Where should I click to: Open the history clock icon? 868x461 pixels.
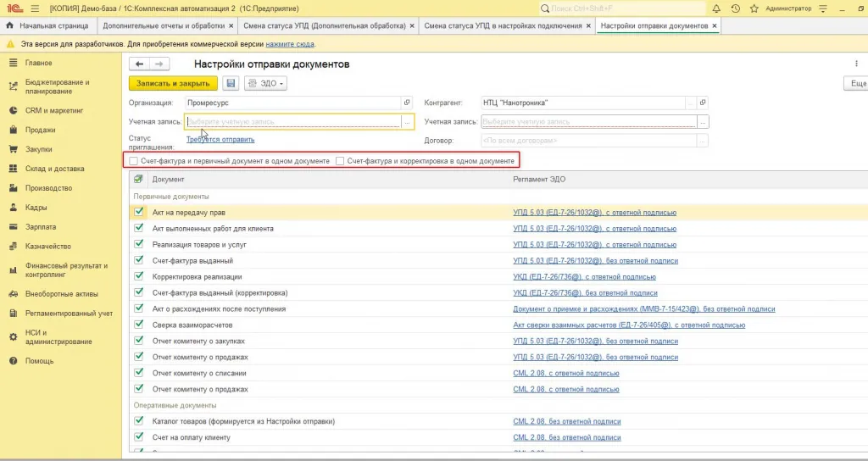click(735, 8)
